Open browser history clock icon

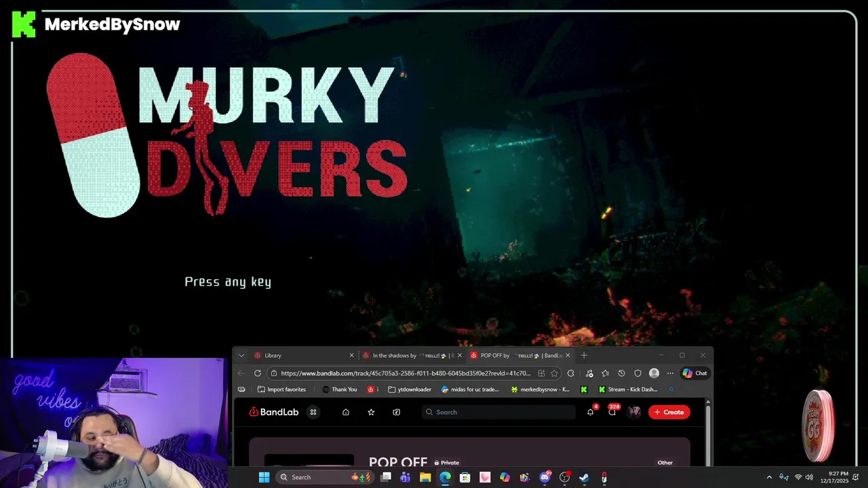pyautogui.click(x=621, y=373)
